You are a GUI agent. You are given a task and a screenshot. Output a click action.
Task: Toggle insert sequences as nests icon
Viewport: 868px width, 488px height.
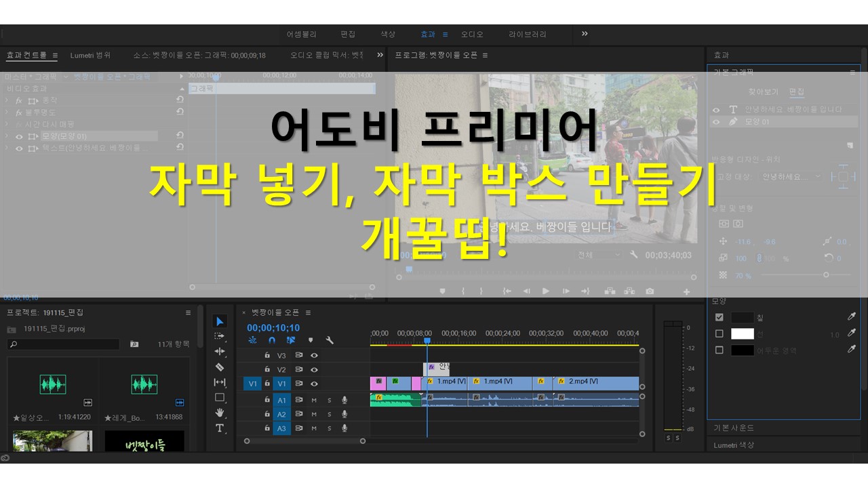[253, 340]
